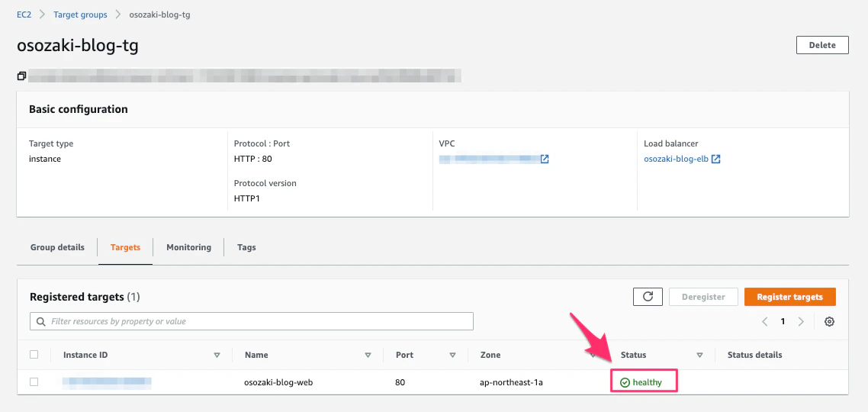The image size is (868, 412).
Task: Click port value 80 in target row
Action: tap(400, 382)
